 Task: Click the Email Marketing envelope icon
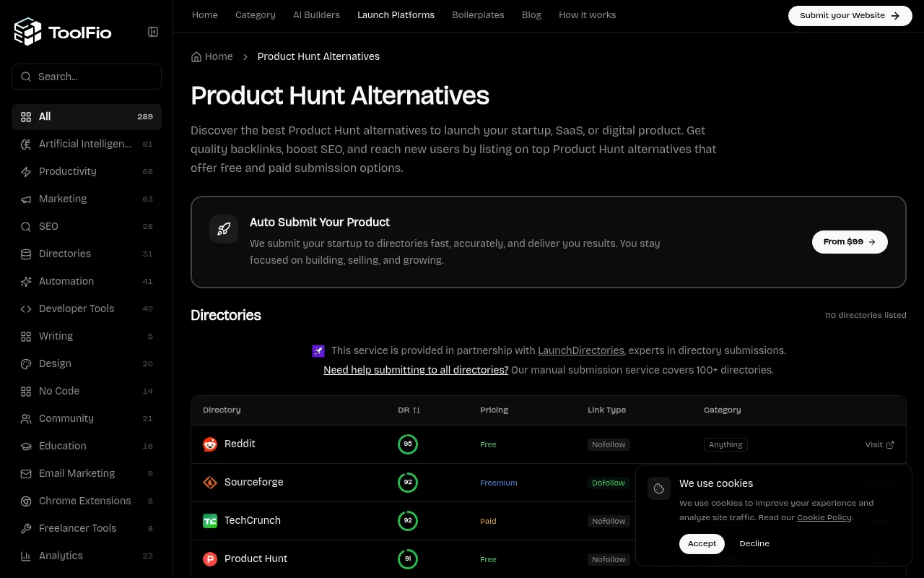[x=26, y=474]
